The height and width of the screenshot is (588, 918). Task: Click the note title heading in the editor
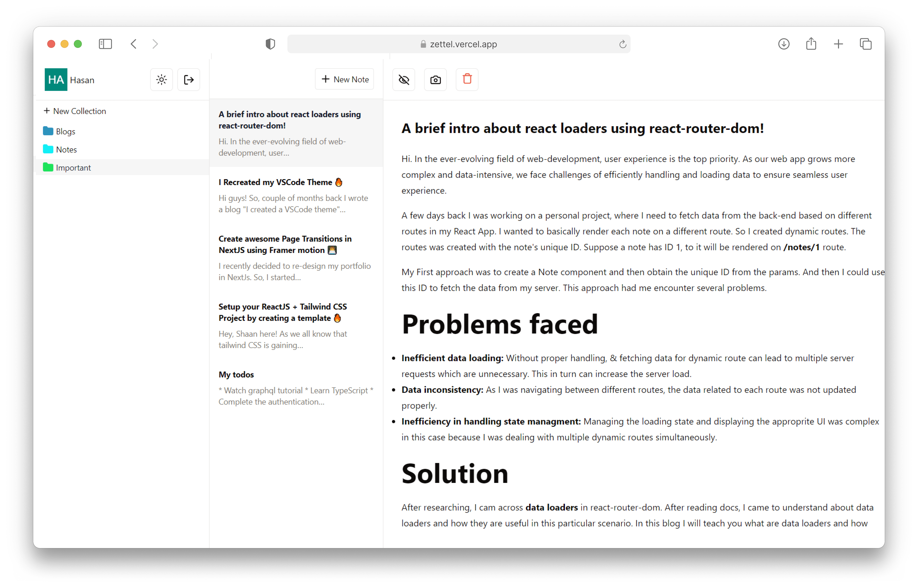tap(582, 128)
